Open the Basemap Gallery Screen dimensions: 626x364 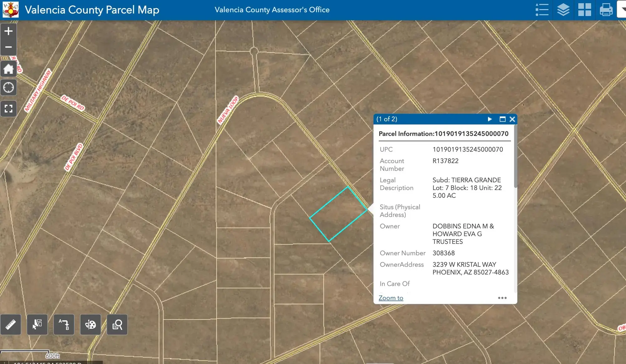coord(584,10)
